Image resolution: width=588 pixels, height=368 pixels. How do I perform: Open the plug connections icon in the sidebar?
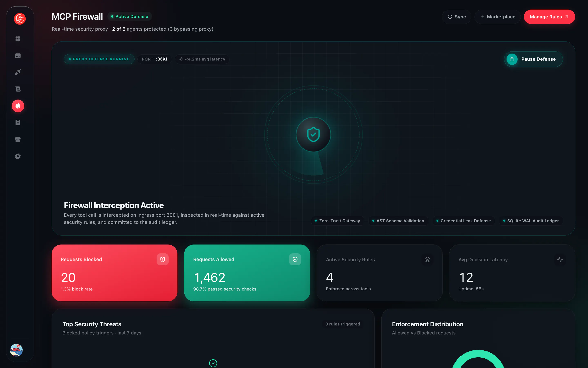tap(18, 72)
